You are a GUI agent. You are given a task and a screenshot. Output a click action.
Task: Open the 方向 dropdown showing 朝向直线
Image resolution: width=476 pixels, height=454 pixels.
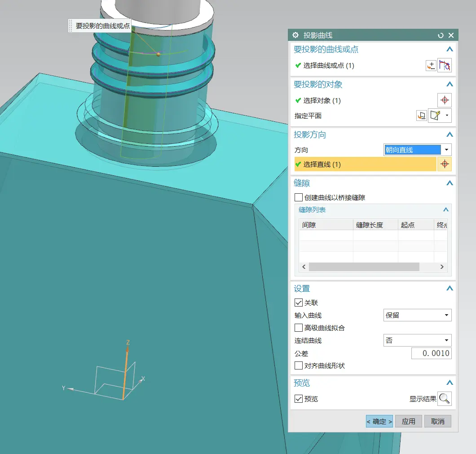[x=418, y=150]
